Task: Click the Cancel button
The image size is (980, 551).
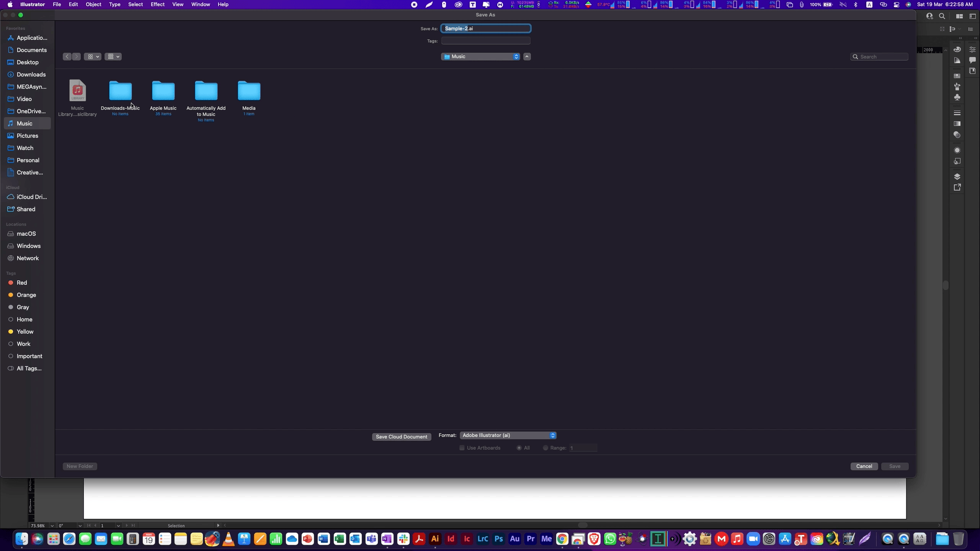Action: [864, 466]
